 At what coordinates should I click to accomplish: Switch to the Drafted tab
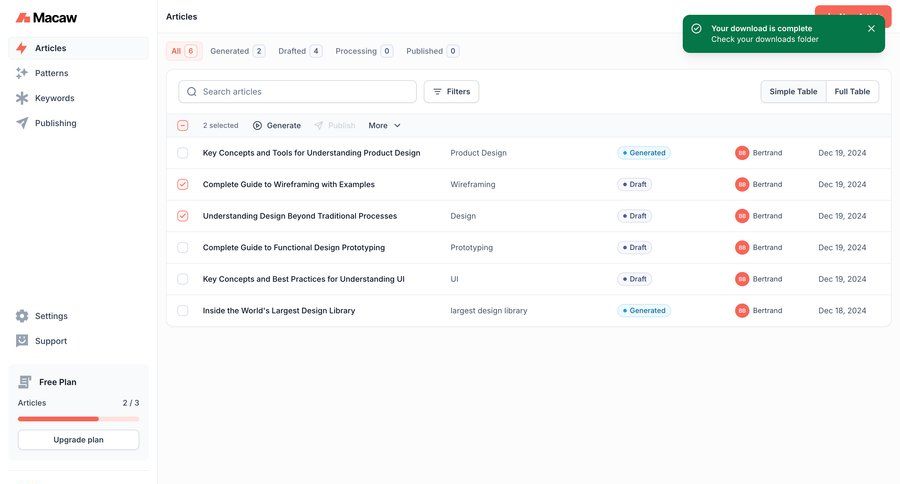[x=300, y=51]
